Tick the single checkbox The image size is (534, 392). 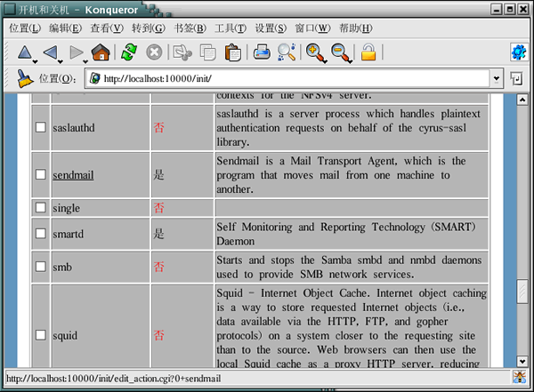[x=41, y=208]
